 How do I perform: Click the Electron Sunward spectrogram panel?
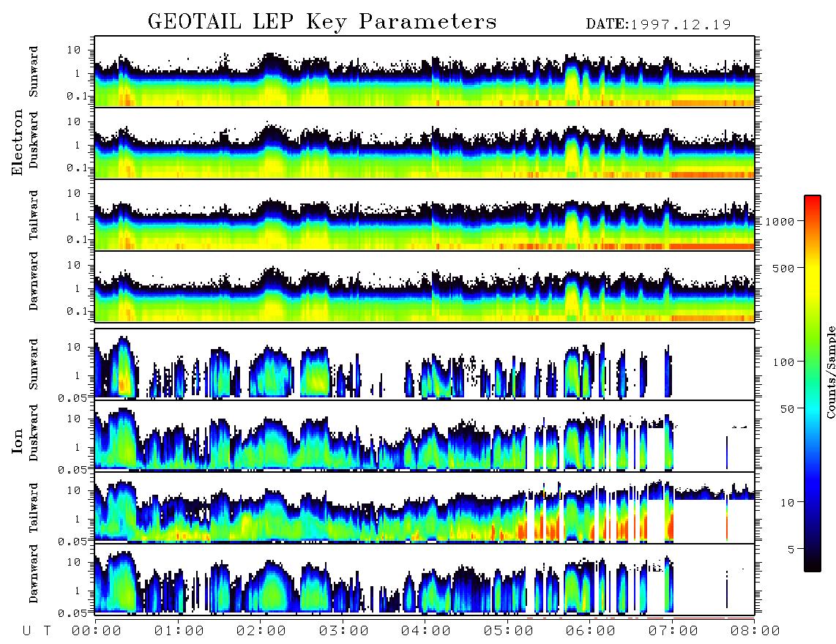pyautogui.click(x=425, y=72)
